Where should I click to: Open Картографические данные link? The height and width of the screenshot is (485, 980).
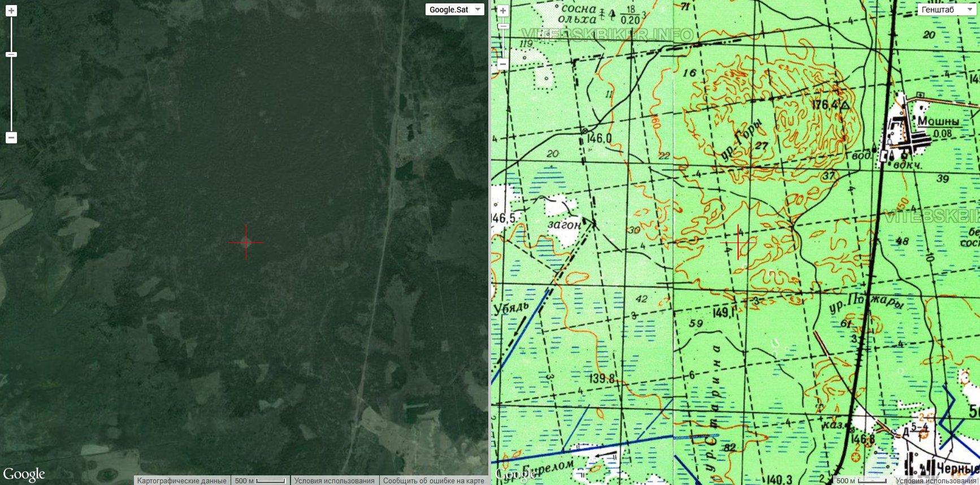click(181, 480)
